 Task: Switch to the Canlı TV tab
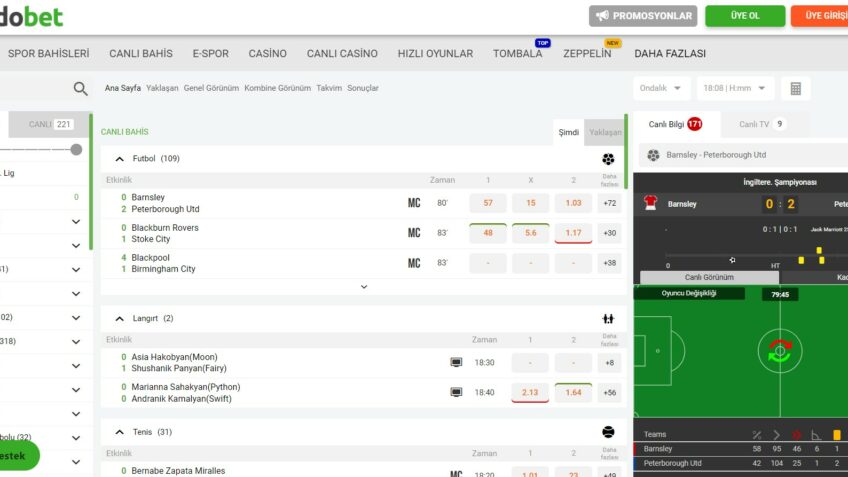(x=761, y=125)
